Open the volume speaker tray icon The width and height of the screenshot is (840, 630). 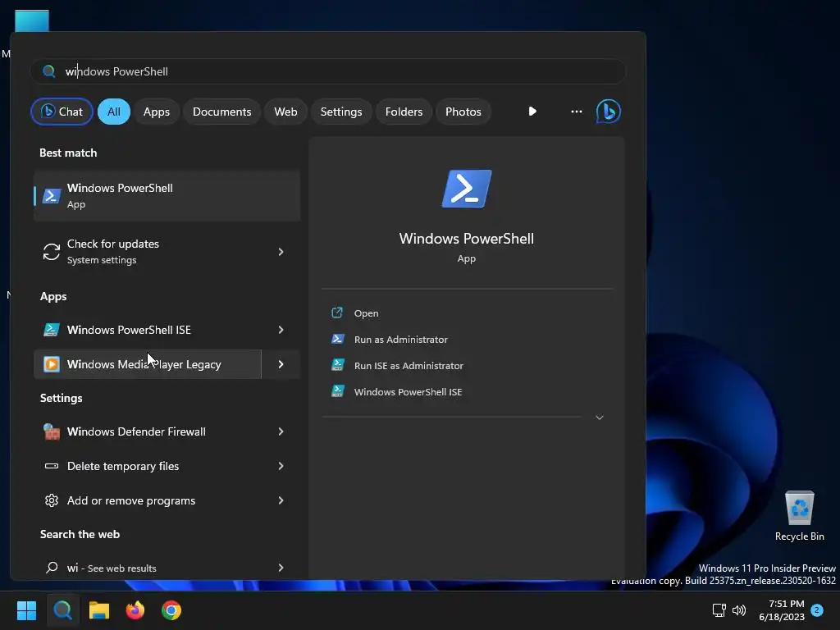coord(739,610)
